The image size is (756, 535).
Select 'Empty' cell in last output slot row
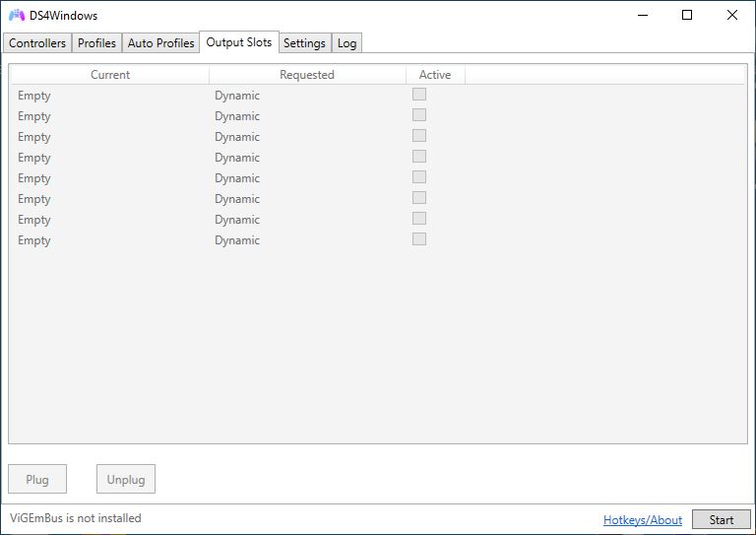(x=34, y=240)
